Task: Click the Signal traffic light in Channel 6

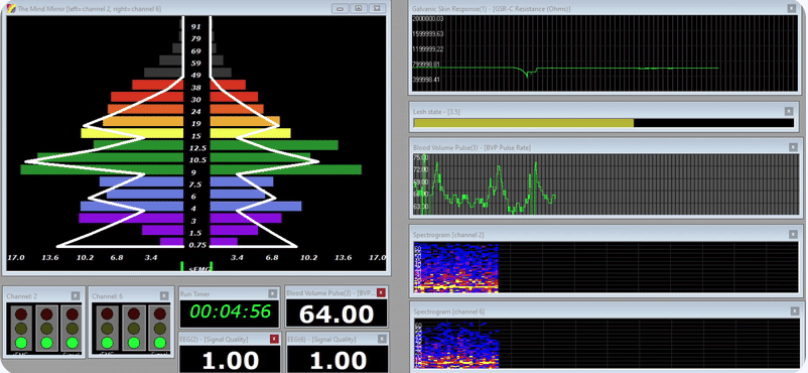Action: click(159, 328)
